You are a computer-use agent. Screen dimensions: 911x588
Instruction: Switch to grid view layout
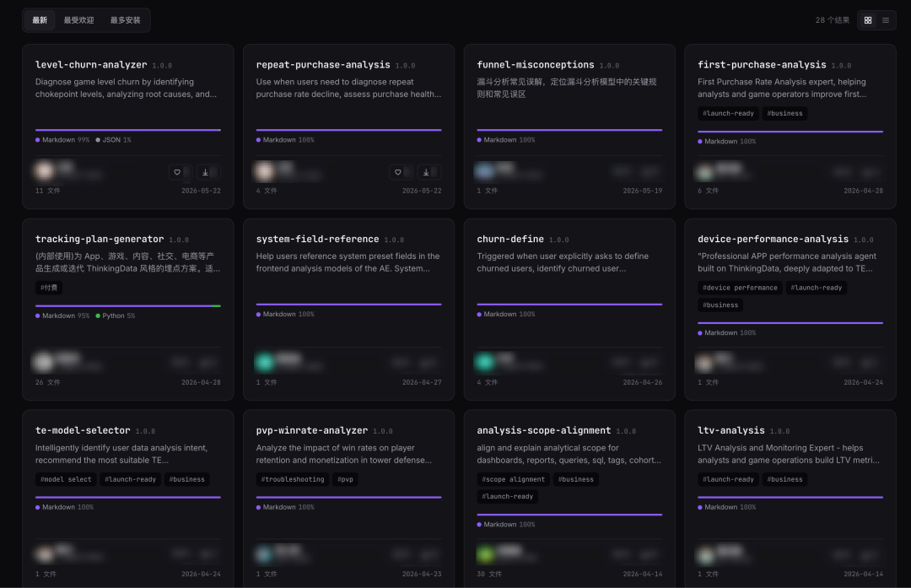(x=867, y=20)
